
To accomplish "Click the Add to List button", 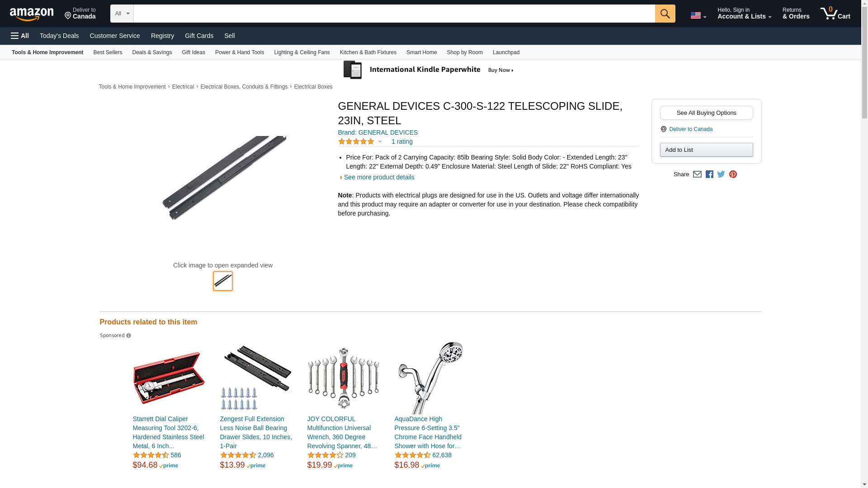I will click(706, 150).
